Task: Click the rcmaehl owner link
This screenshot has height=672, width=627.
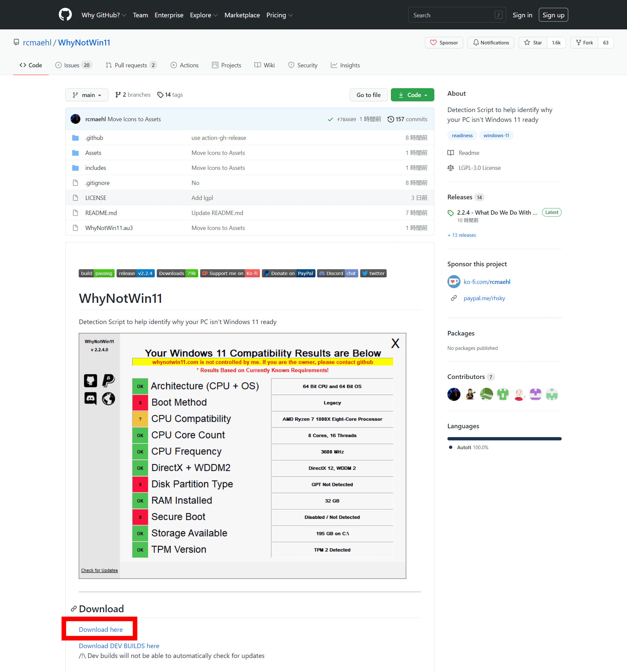Action: [x=37, y=42]
